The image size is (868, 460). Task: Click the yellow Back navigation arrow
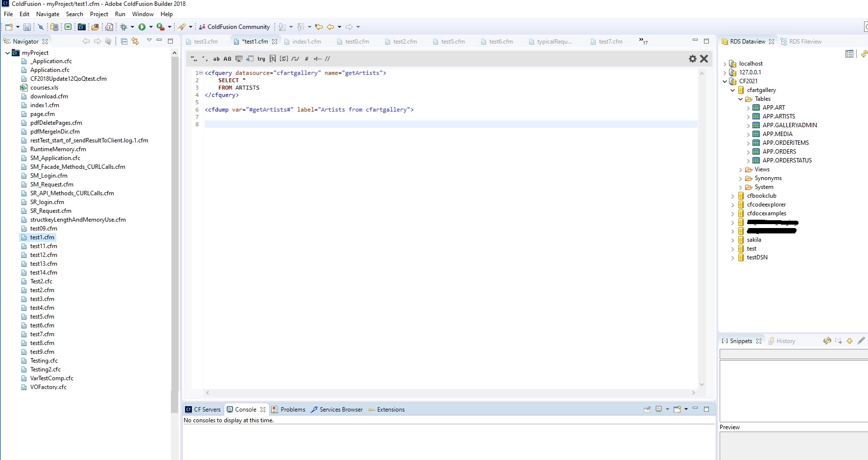click(330, 27)
